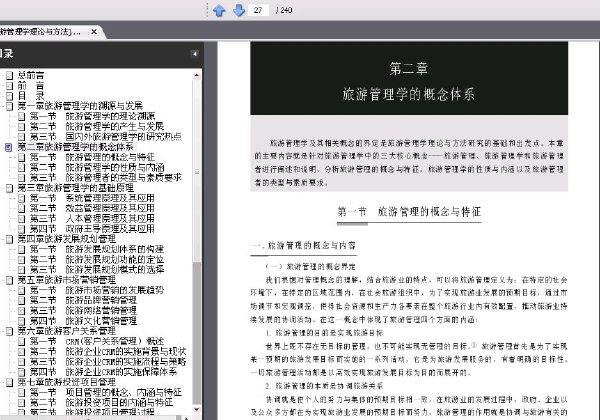Screen dimensions: 600x420
Task: Click the bookmark icon of 第六章旅游客户关系管理
Action: click(10, 331)
